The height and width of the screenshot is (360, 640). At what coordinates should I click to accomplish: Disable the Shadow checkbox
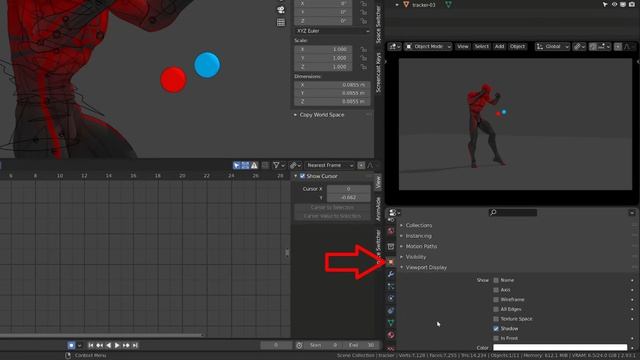click(x=496, y=329)
